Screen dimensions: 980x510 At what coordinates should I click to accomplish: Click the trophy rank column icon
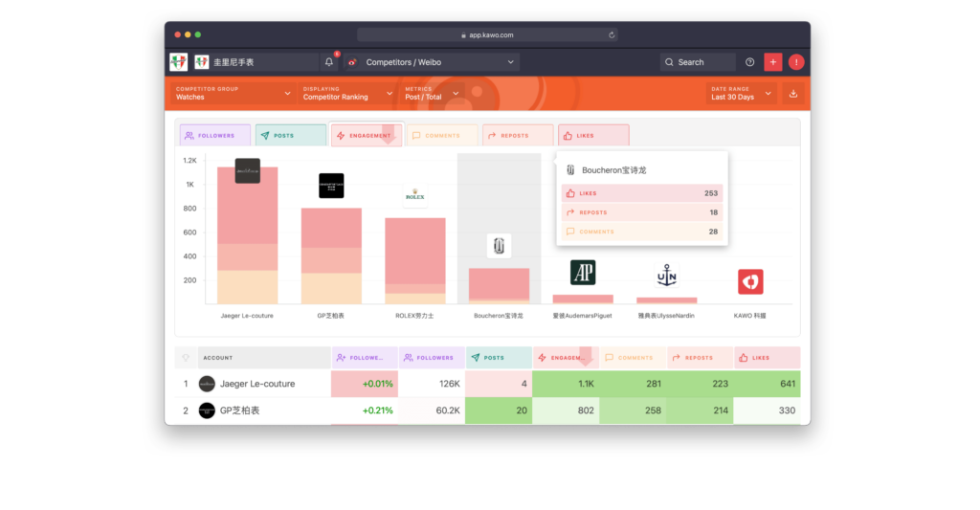(x=186, y=358)
